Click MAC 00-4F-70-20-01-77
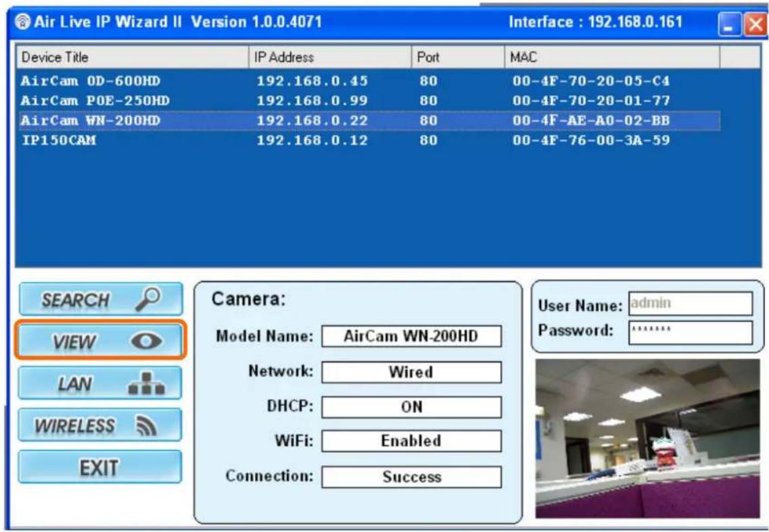 coord(591,101)
